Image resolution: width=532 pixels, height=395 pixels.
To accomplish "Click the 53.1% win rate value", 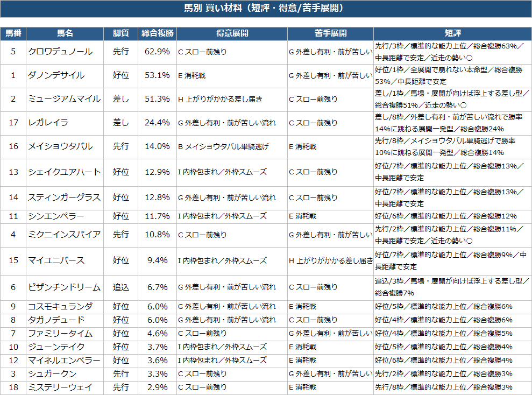I will click(x=157, y=75).
